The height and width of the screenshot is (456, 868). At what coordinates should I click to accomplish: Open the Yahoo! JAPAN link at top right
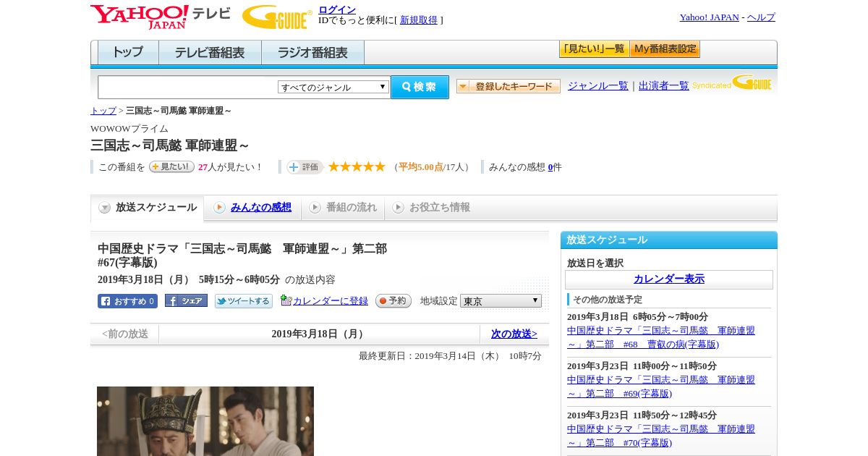[710, 17]
